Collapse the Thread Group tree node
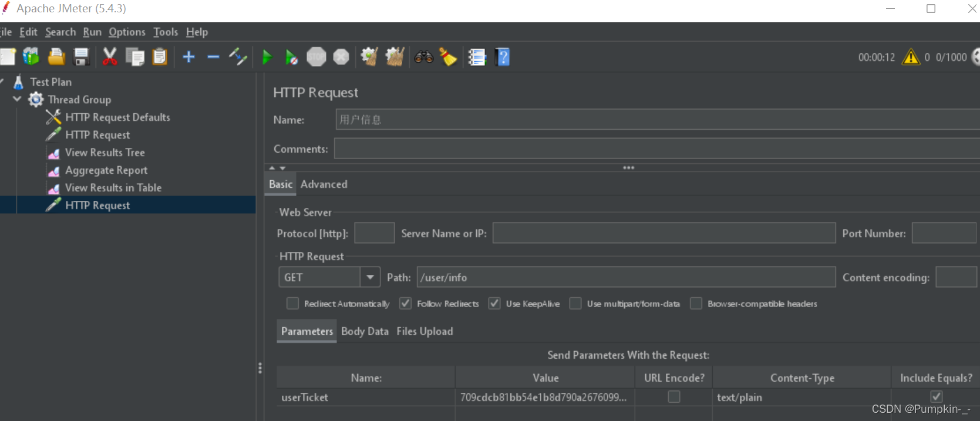 (17, 99)
